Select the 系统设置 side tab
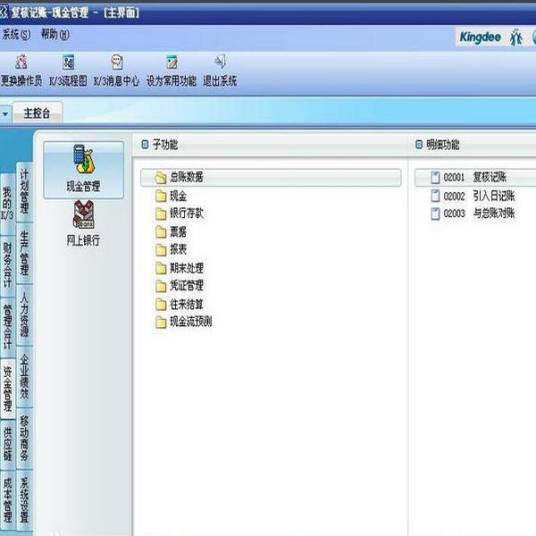 [24, 500]
